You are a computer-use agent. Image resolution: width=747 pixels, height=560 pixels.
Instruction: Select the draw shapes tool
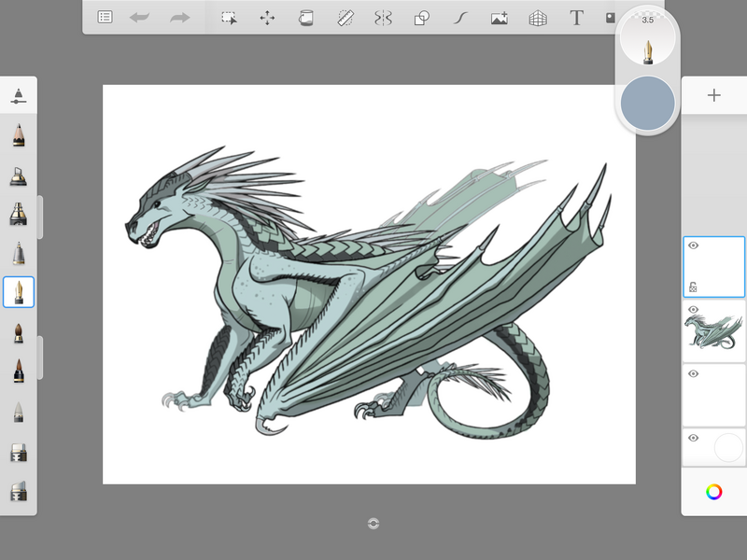click(x=421, y=18)
